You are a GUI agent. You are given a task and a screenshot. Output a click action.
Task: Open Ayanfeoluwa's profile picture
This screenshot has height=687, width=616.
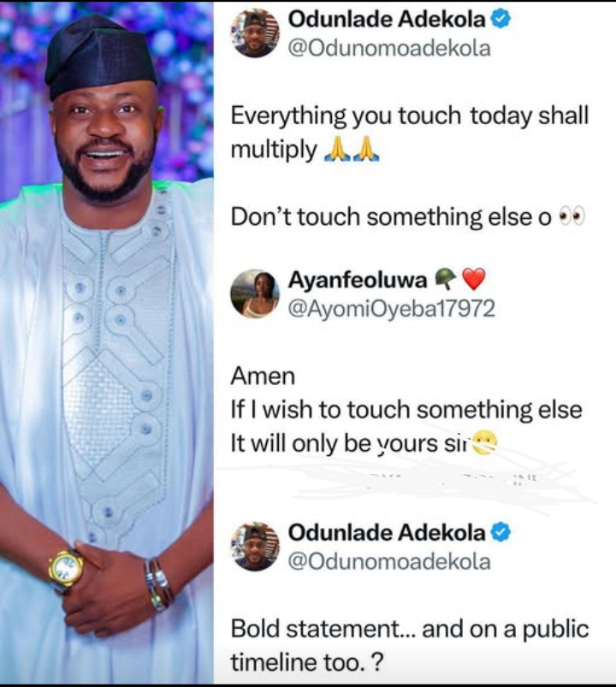click(x=255, y=293)
